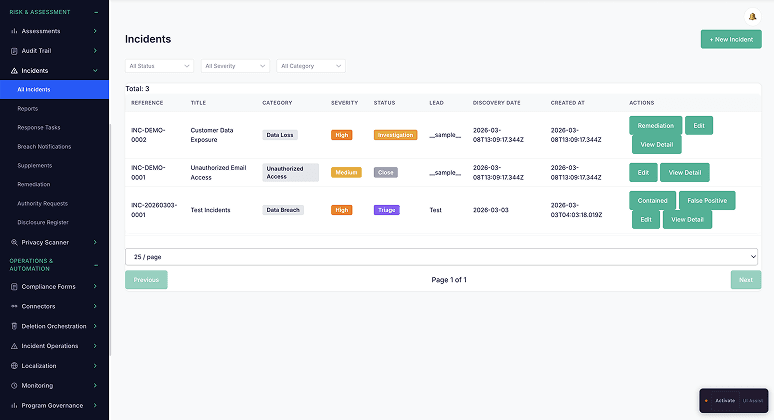Click the Audit Trail icon in sidebar
Viewport: 774px width, 420px height.
click(13, 50)
